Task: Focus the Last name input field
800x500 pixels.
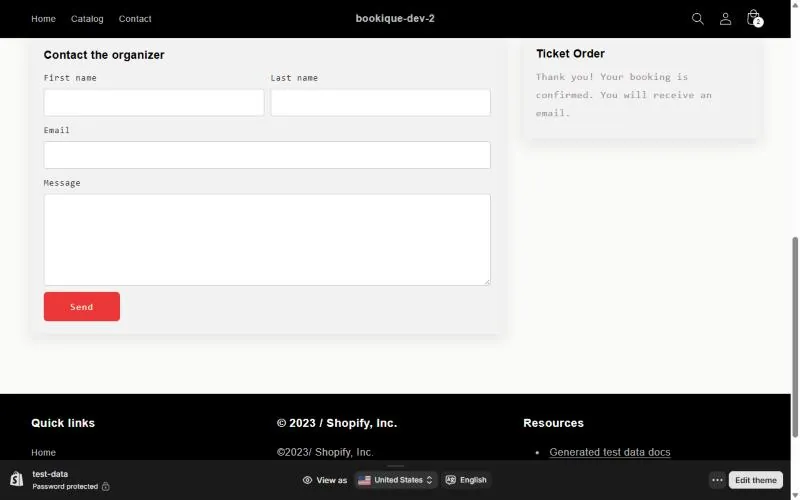Action: point(381,103)
